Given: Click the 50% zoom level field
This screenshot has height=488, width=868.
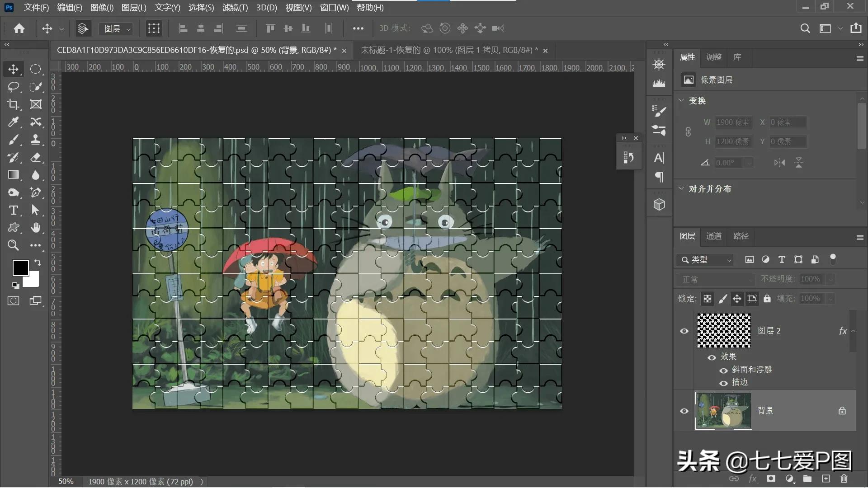Looking at the screenshot, I should tap(66, 482).
